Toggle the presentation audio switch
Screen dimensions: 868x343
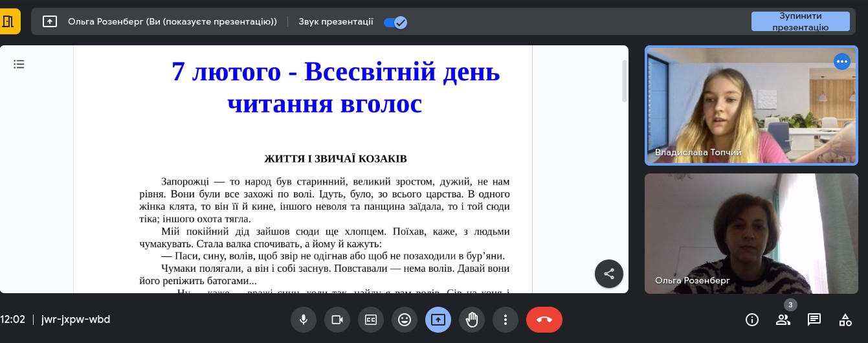pos(395,22)
